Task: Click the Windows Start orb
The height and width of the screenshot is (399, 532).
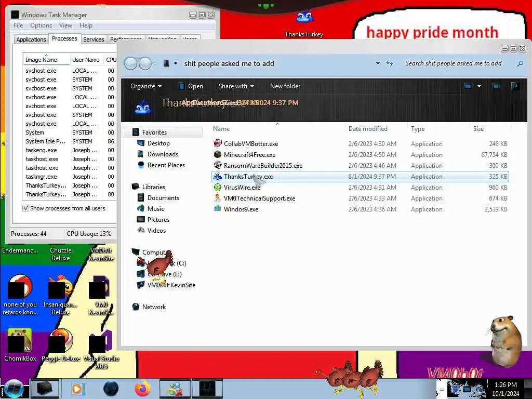Action: pyautogui.click(x=14, y=389)
